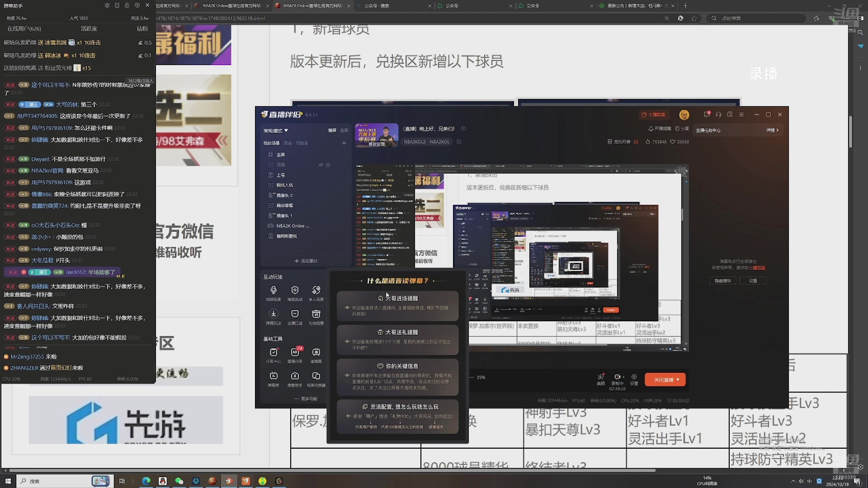The height and width of the screenshot is (488, 868).
Task: Open 礼物投票 icon
Action: (x=316, y=317)
